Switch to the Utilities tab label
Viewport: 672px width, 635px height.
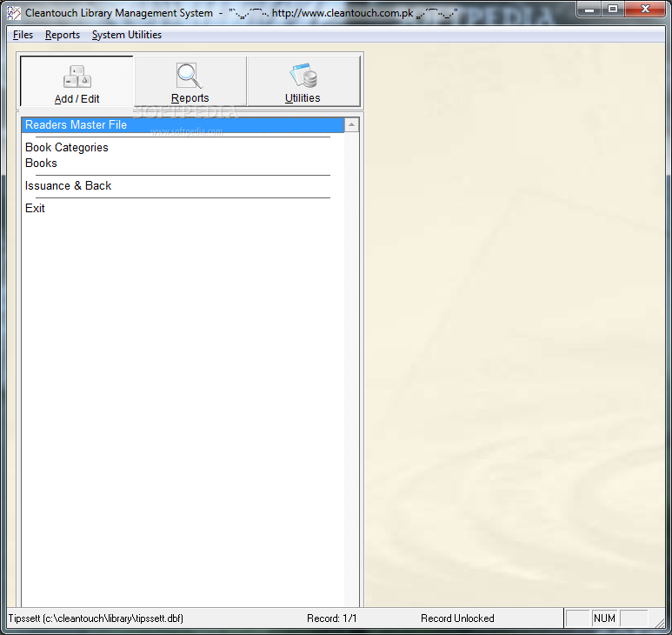pyautogui.click(x=303, y=98)
